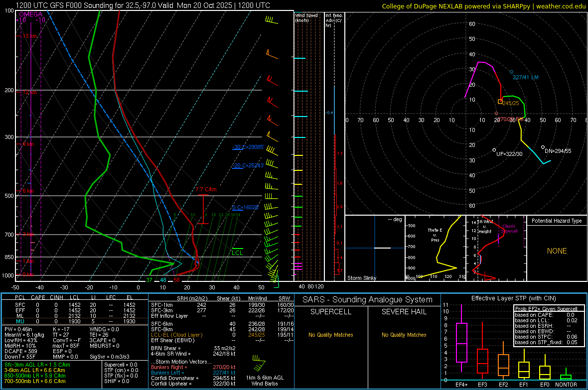Click the Theta-E v. Pres label
Viewport: 588px width, 390px height.
[x=435, y=235]
